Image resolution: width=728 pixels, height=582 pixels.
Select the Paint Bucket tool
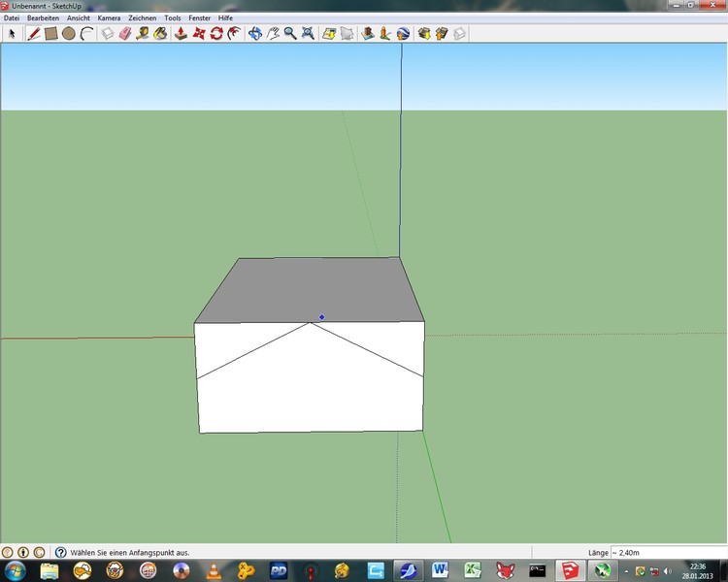click(x=160, y=33)
